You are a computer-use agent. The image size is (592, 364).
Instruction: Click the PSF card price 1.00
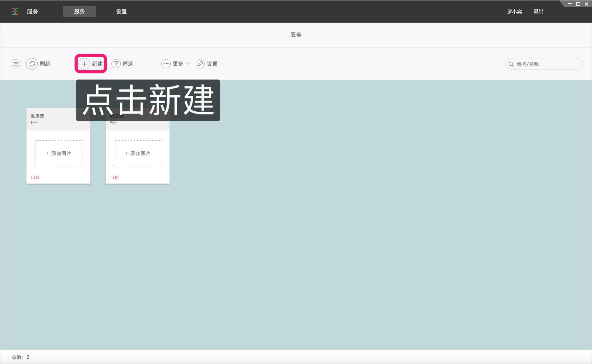click(x=114, y=177)
